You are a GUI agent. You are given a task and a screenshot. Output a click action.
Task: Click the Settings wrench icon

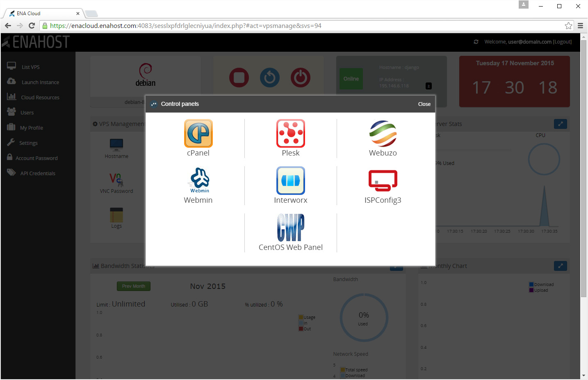pos(11,142)
